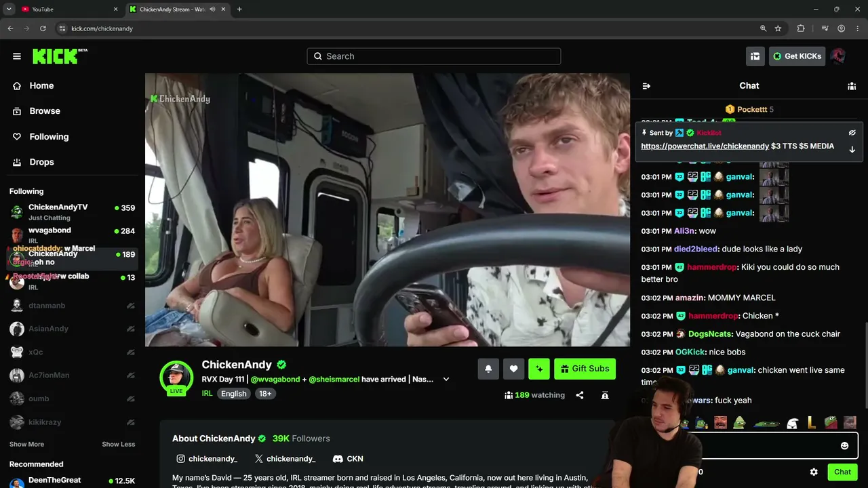
Task: Open oumb offline channel
Action: 72,399
